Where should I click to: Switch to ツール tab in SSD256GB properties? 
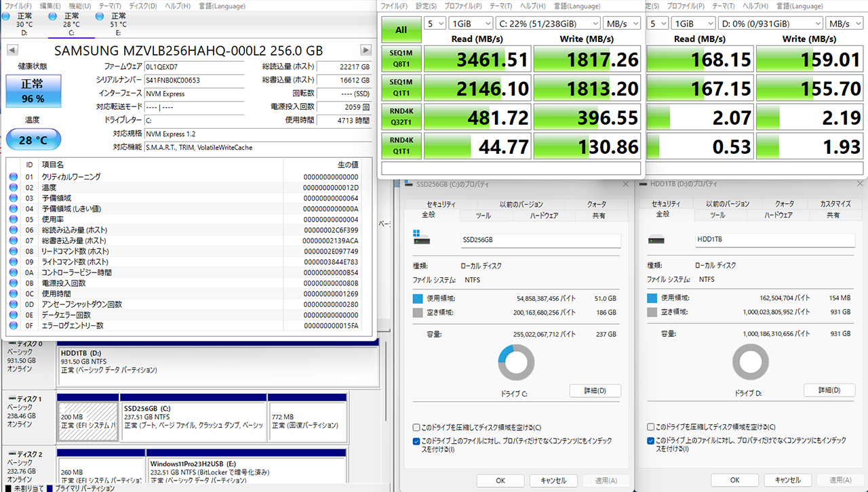pyautogui.click(x=483, y=216)
